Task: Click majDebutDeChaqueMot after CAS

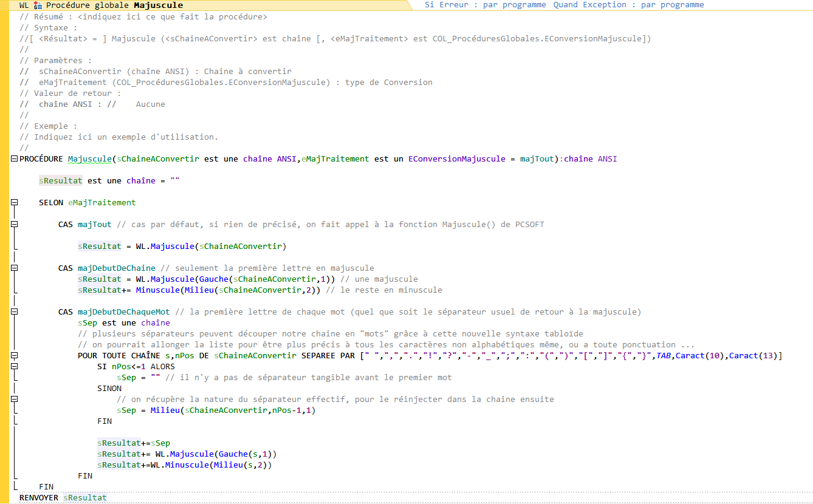Action: (124, 312)
